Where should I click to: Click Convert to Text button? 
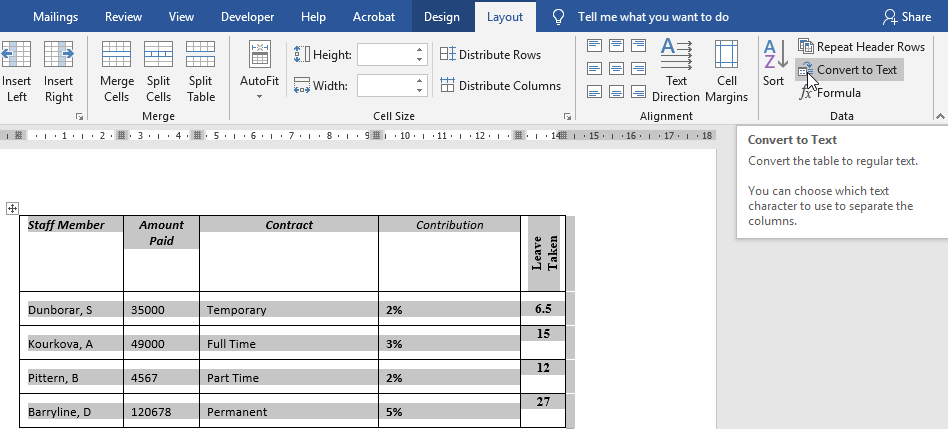point(849,70)
